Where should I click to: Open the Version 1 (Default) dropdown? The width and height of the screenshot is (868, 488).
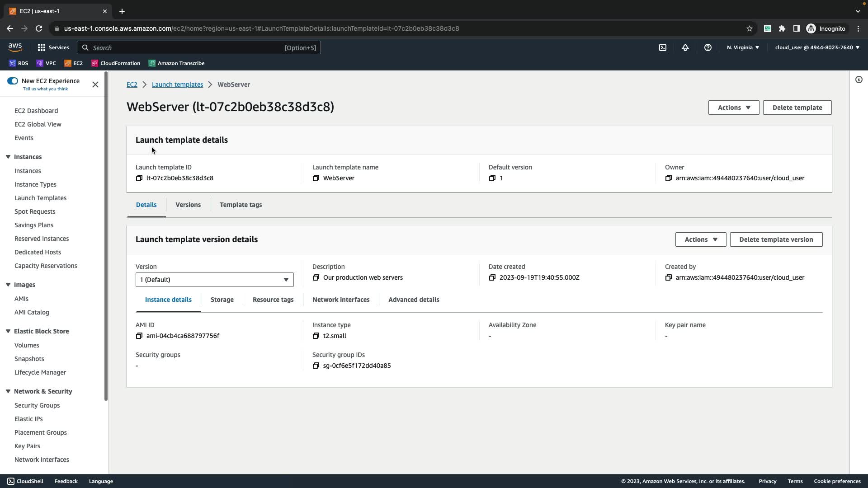tap(214, 280)
